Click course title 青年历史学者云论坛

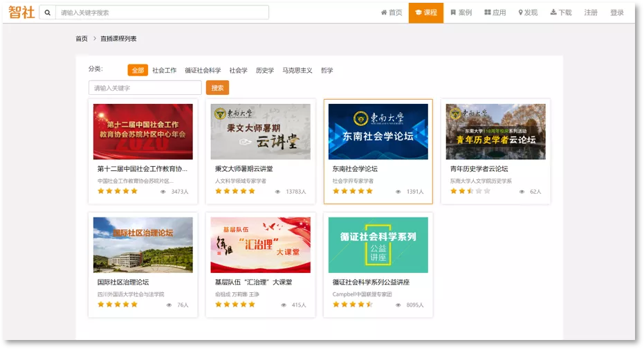[479, 169]
